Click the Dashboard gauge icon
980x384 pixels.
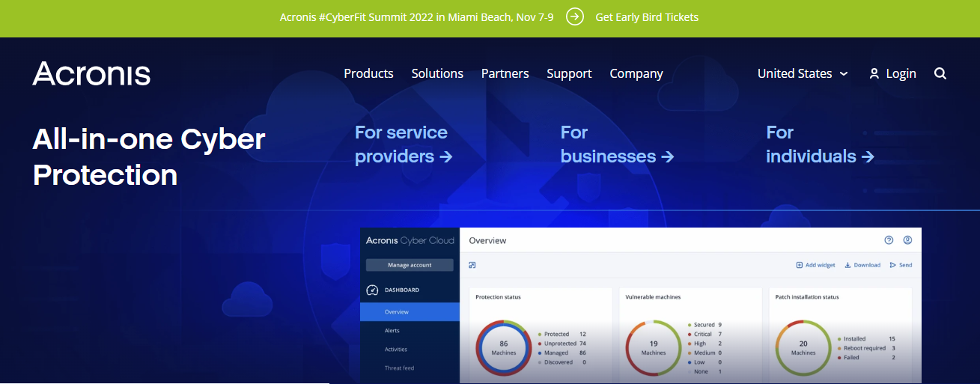coord(372,290)
